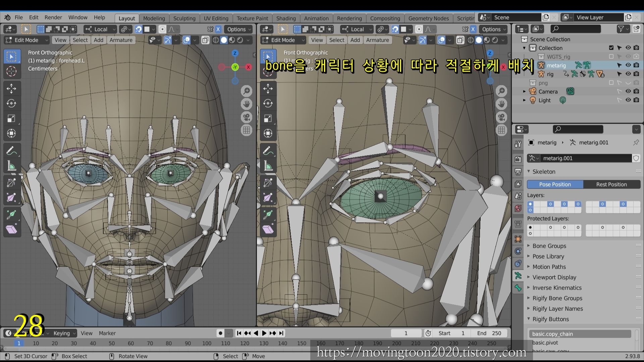Click the Start frame field

(451, 333)
